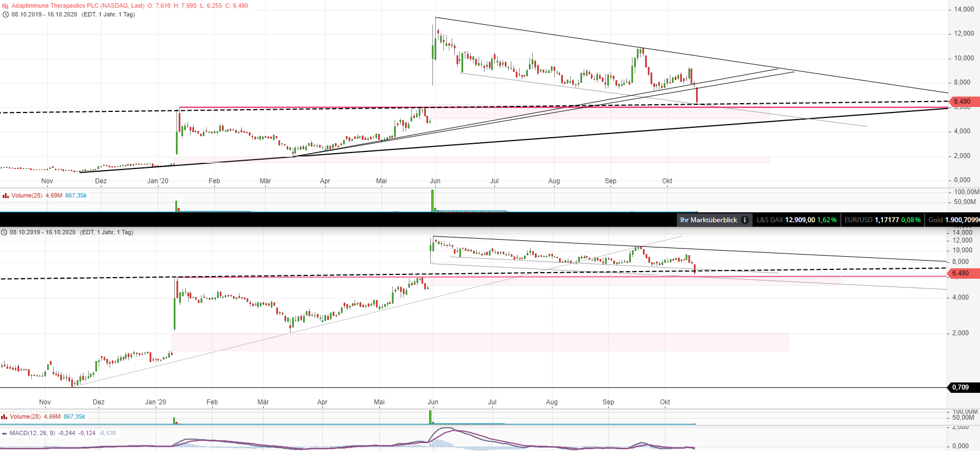The image size is (980, 451).
Task: Click the 12,000 label on the upper price axis
Action: coord(964,33)
